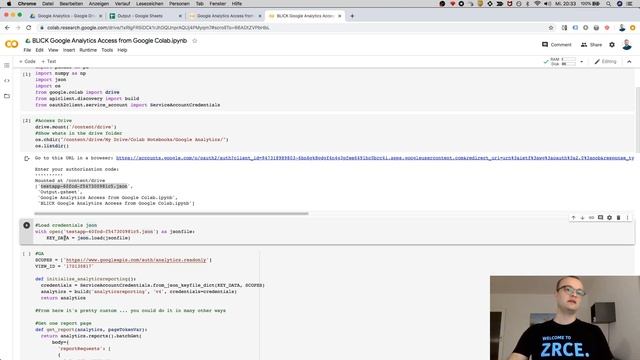Open RAM and Disk connection dropdown
The image size is (640, 360).
pos(582,62)
